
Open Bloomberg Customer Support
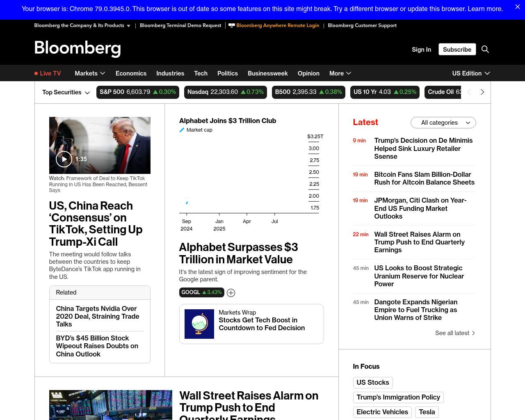coord(362,25)
